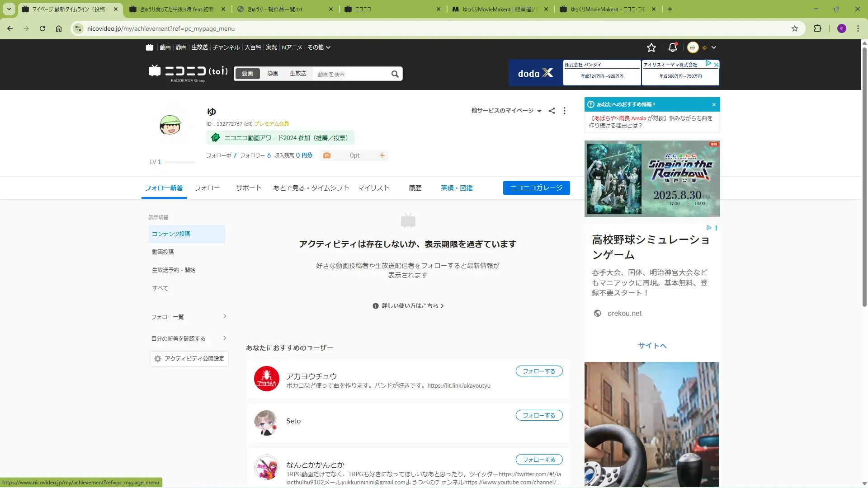This screenshot has width=868, height=488.
Task: Select 動画投稿 display filter
Action: pyautogui.click(x=163, y=252)
